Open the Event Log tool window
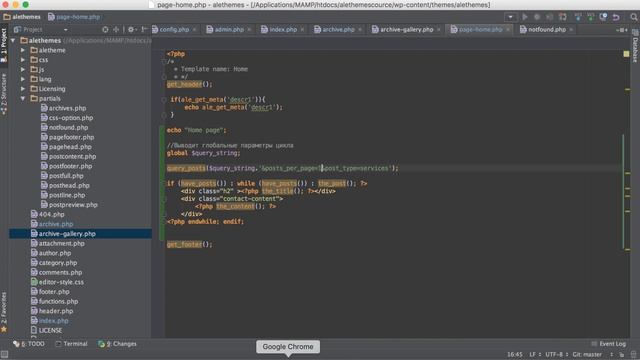640x360 pixels. tap(608, 344)
